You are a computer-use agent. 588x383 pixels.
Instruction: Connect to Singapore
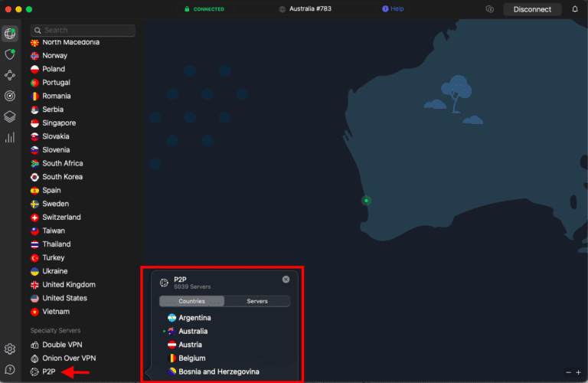coord(59,123)
